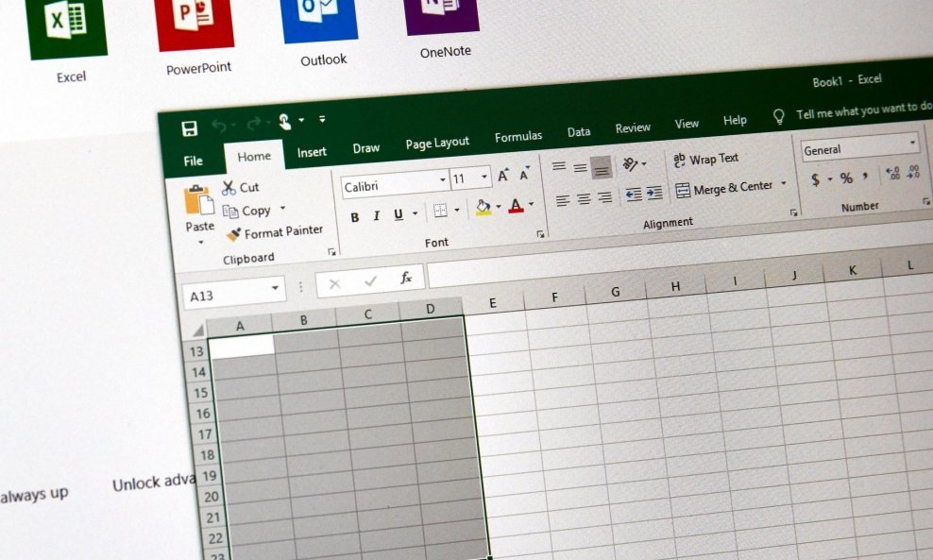Toggle the highlighted Bottom Align icon
Screen dimensions: 933x560
602,169
